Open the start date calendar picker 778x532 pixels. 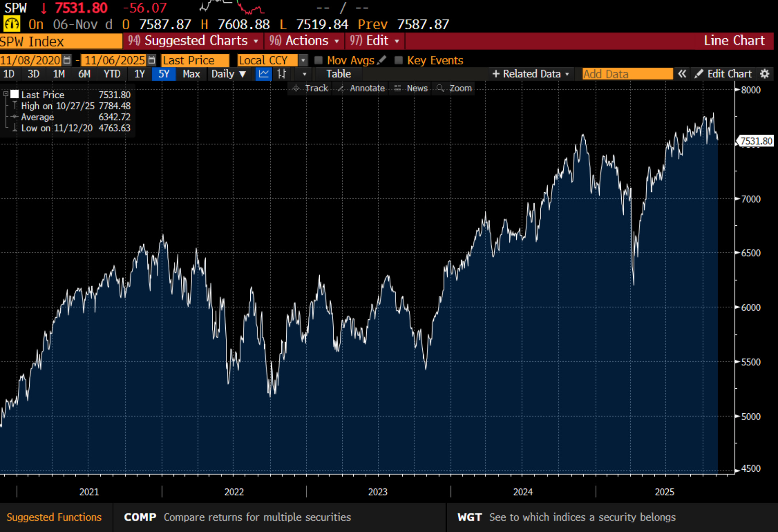point(67,60)
